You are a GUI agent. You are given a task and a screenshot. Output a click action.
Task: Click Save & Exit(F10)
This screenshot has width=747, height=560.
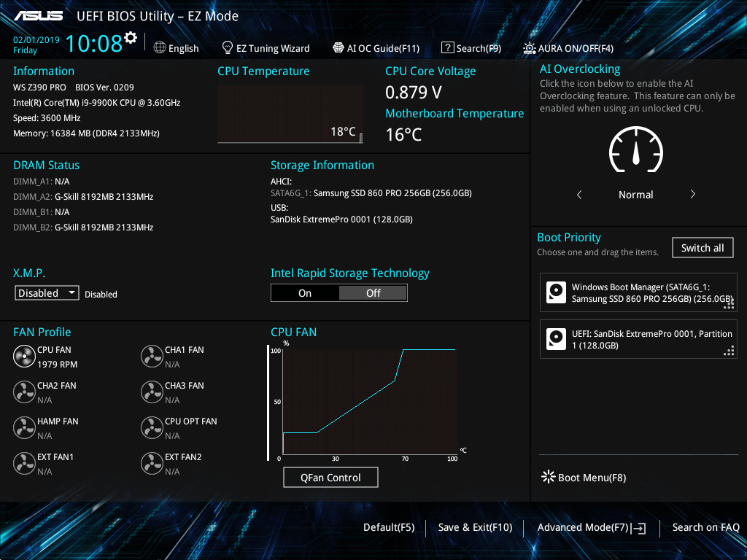tap(475, 527)
